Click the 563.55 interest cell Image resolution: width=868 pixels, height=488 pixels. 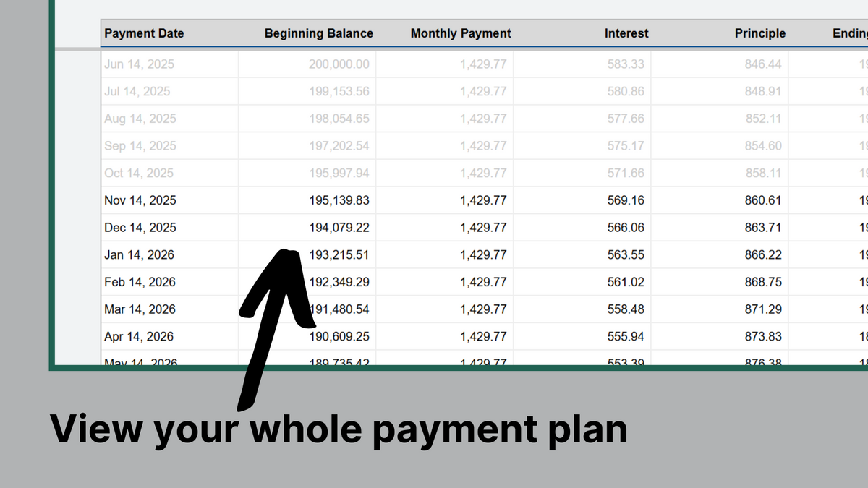(582, 255)
